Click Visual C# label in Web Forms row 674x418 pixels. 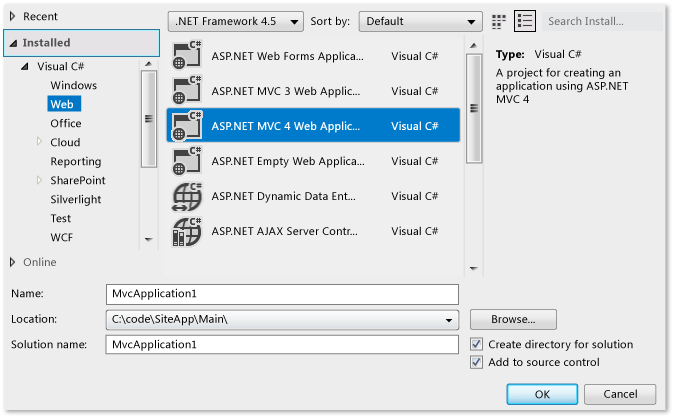click(414, 56)
